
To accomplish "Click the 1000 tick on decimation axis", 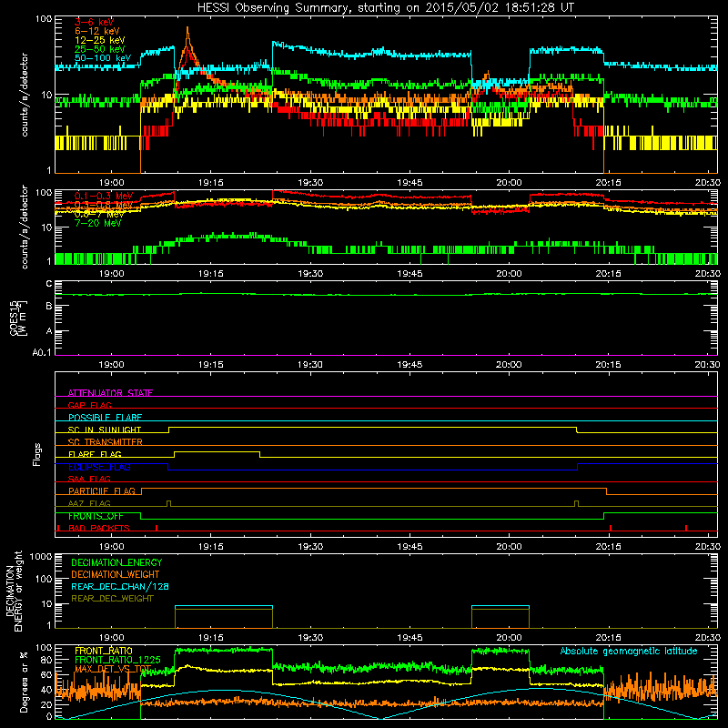I will 41,556.
